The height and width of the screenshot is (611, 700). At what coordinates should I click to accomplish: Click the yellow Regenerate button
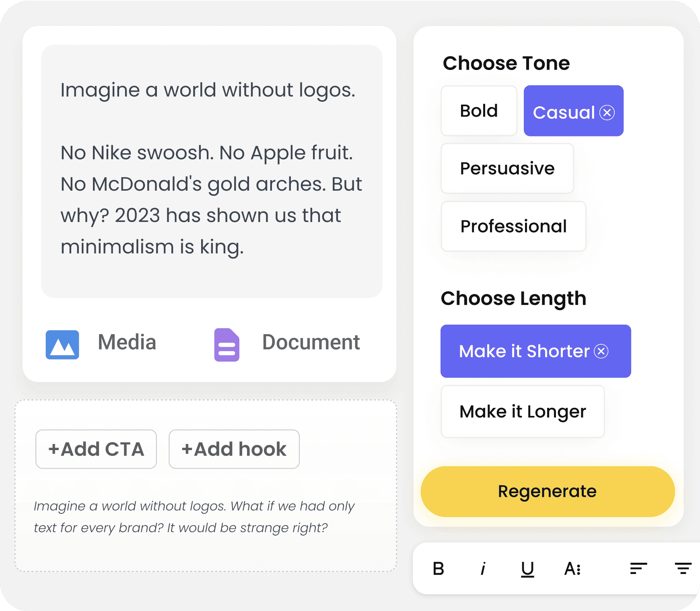pos(548,492)
